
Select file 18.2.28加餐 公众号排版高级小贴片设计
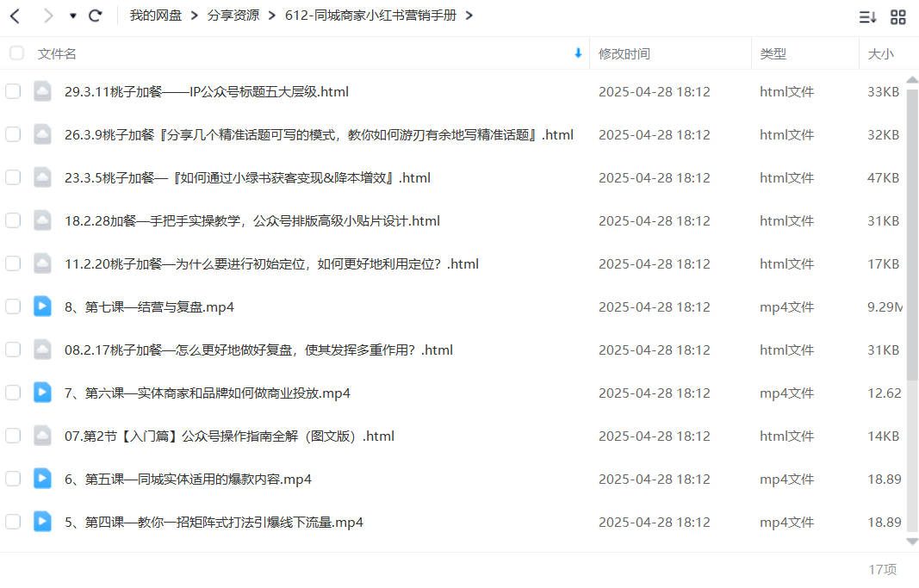[x=252, y=221]
